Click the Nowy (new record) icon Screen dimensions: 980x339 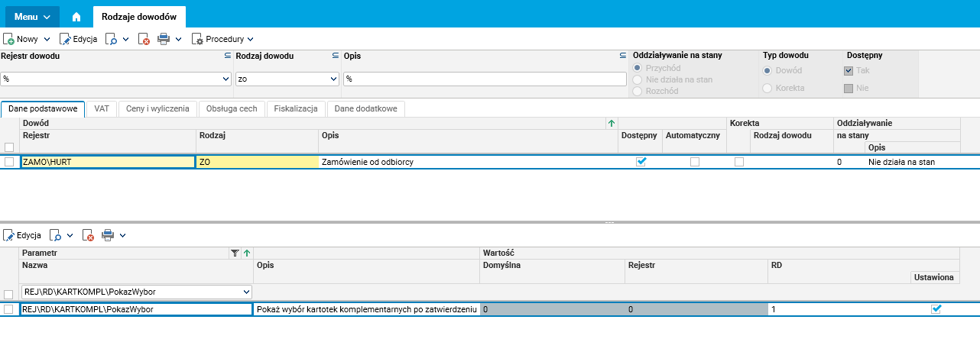pos(9,39)
